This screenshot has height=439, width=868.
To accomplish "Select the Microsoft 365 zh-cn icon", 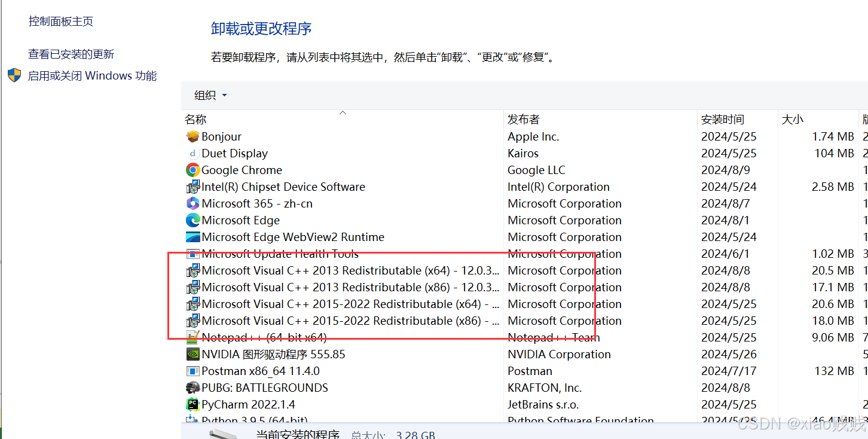I will [192, 203].
